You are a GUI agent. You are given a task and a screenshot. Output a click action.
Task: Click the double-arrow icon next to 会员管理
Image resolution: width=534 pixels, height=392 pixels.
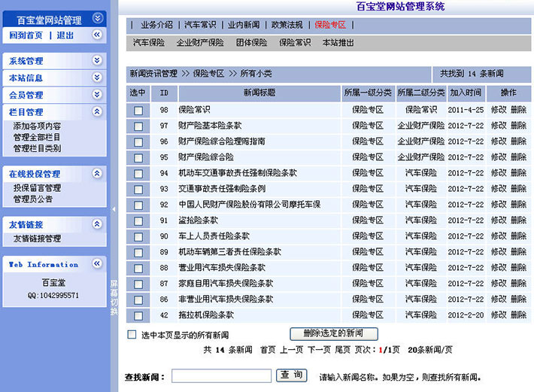[96, 95]
